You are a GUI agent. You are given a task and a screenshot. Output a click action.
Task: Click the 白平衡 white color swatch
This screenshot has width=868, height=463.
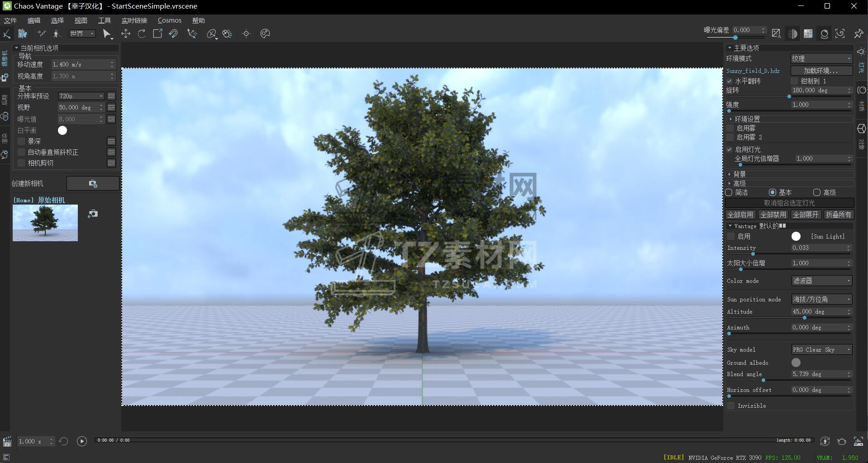click(x=62, y=130)
